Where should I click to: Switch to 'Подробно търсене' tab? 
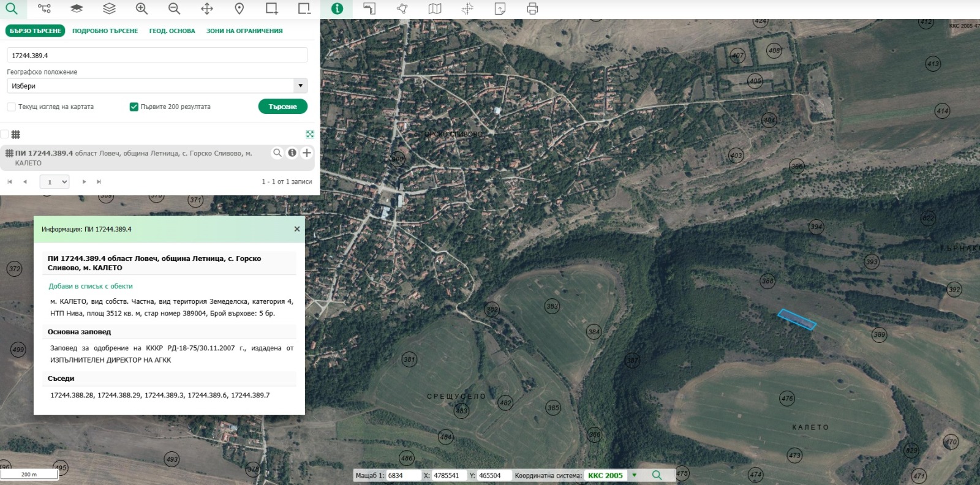point(105,31)
